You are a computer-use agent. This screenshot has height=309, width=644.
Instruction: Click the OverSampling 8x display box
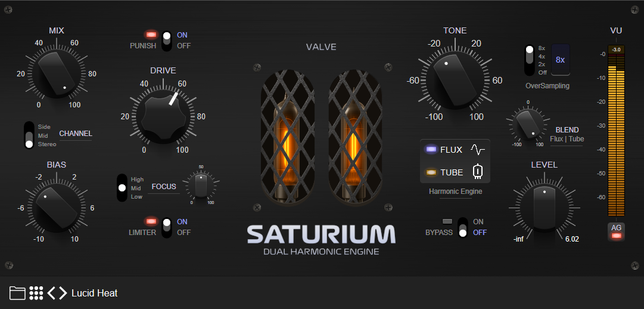tap(561, 60)
